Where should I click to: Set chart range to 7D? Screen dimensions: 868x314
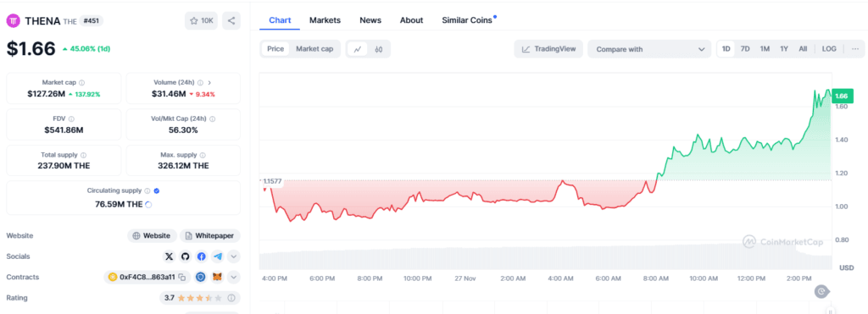coord(745,48)
